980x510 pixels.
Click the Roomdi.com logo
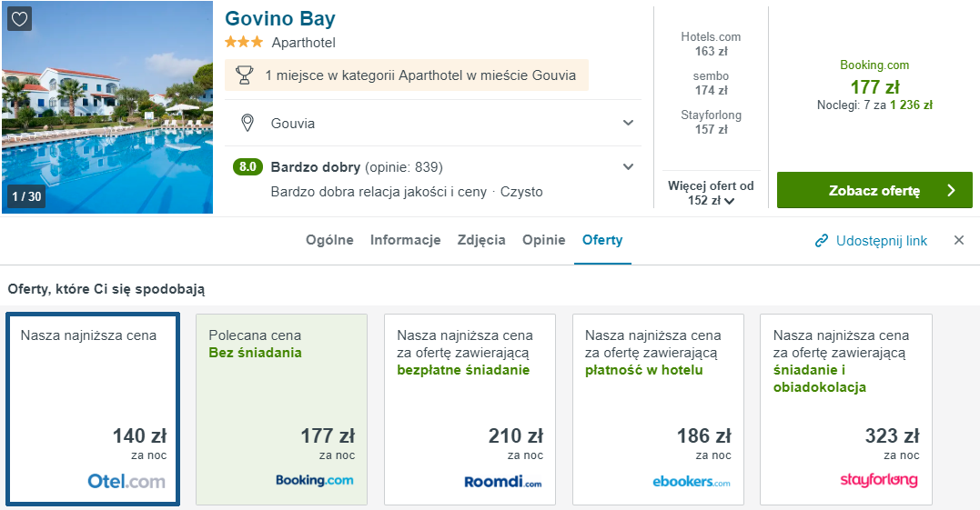tap(502, 482)
